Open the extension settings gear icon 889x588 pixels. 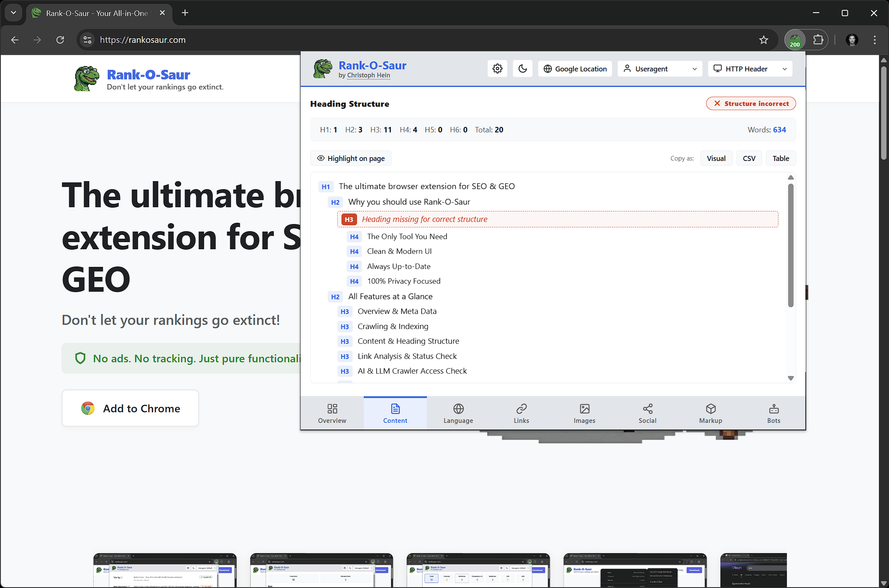click(x=497, y=69)
